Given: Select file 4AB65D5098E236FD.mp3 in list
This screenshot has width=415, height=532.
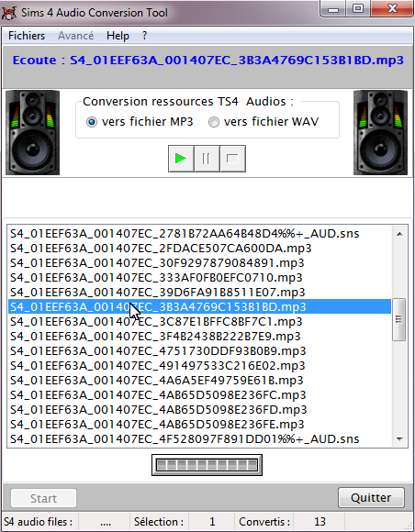Looking at the screenshot, I should click(199, 410).
